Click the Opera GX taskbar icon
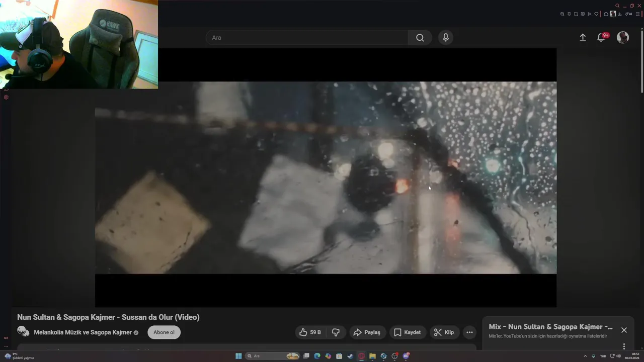The width and height of the screenshot is (644, 362). [x=361, y=356]
